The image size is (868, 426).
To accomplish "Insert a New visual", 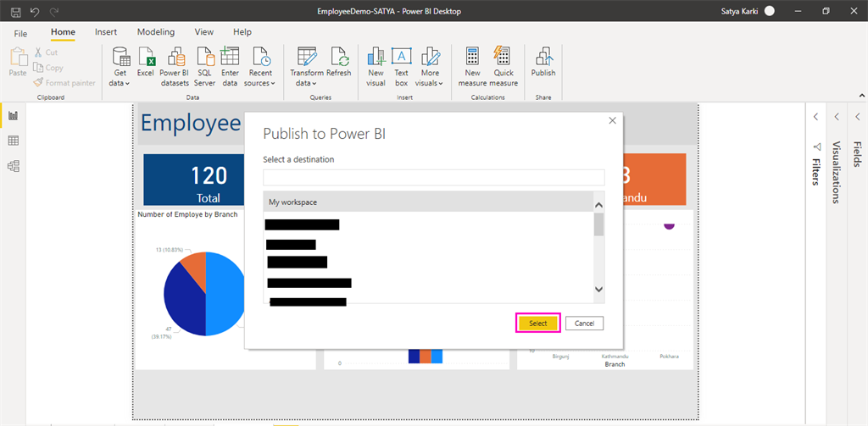I will point(376,66).
